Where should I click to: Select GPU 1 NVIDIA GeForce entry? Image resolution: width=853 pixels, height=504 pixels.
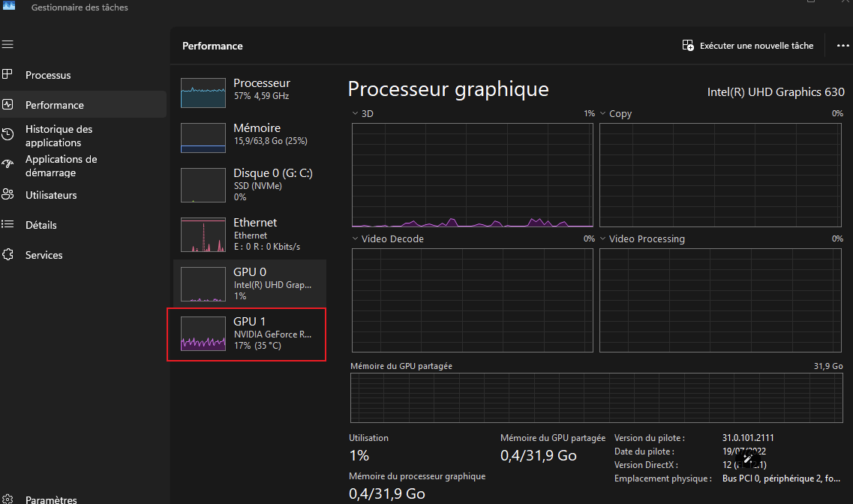[250, 334]
